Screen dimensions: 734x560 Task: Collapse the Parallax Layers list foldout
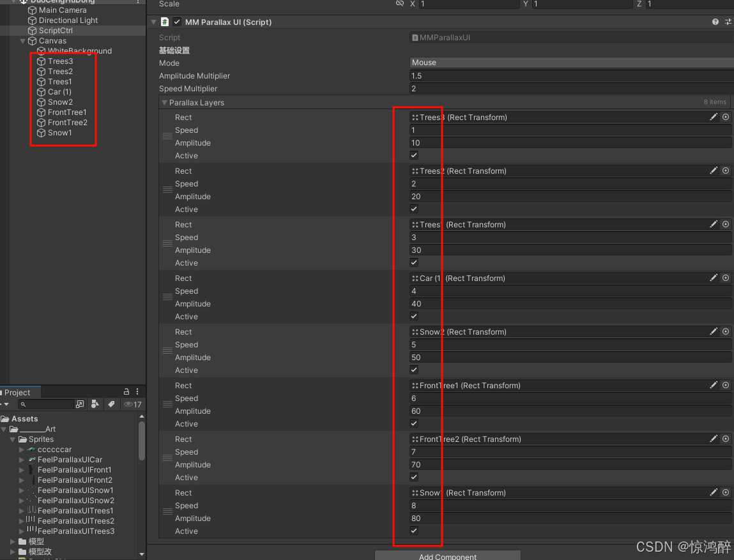tap(164, 102)
